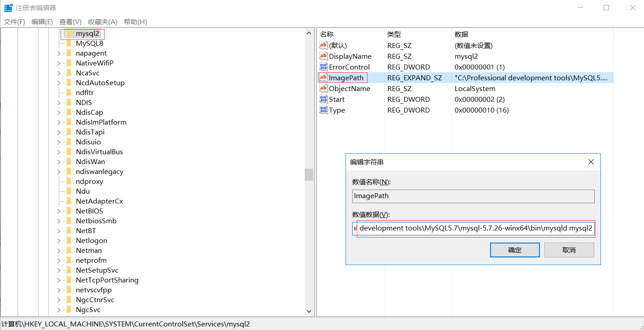
Task: Click the tree vertical scrollbar thumb
Action: [x=309, y=174]
